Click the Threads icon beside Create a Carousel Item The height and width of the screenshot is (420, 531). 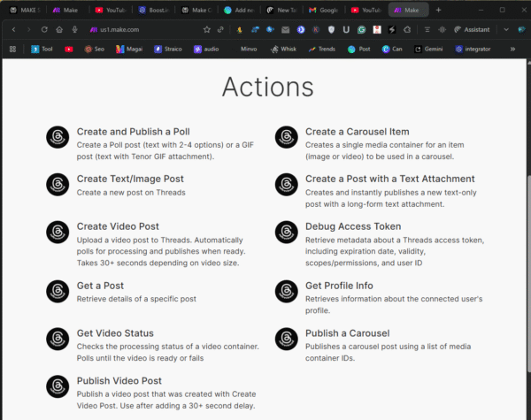[x=287, y=137]
